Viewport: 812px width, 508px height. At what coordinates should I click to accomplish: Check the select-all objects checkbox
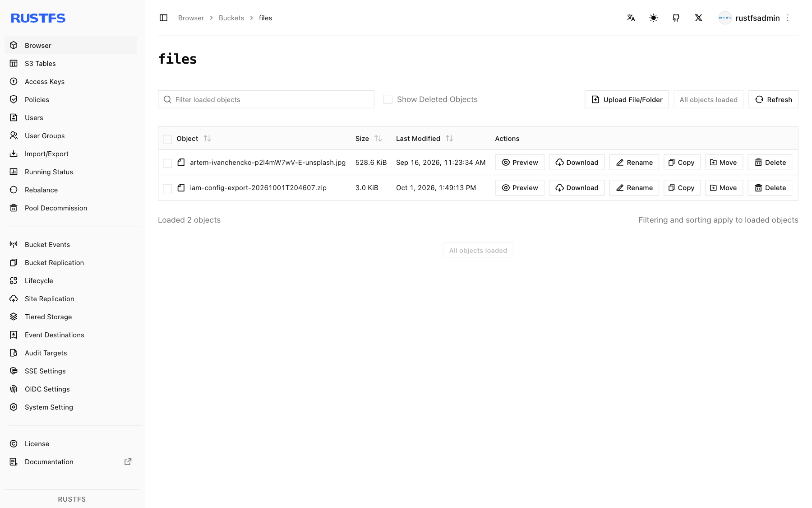(167, 139)
